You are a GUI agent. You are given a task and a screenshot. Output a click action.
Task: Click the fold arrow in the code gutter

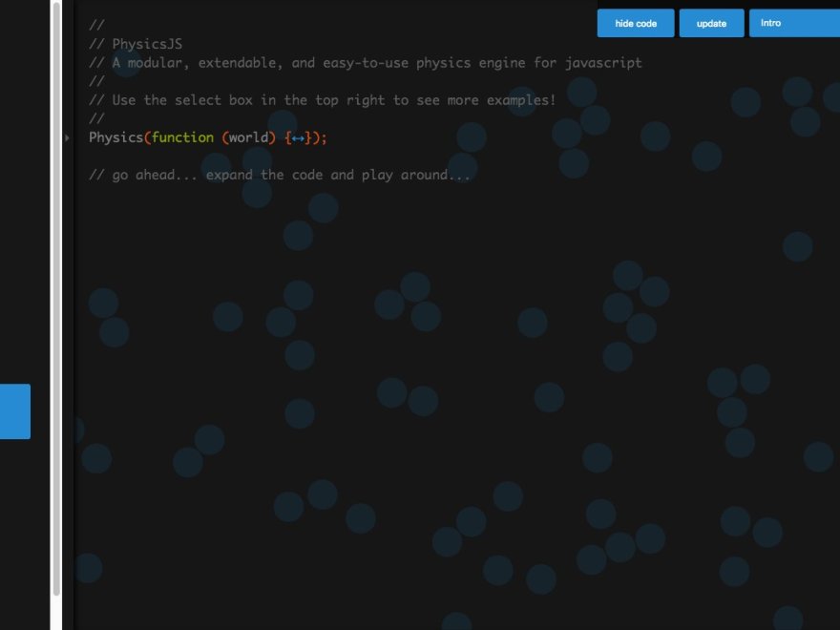pyautogui.click(x=67, y=137)
